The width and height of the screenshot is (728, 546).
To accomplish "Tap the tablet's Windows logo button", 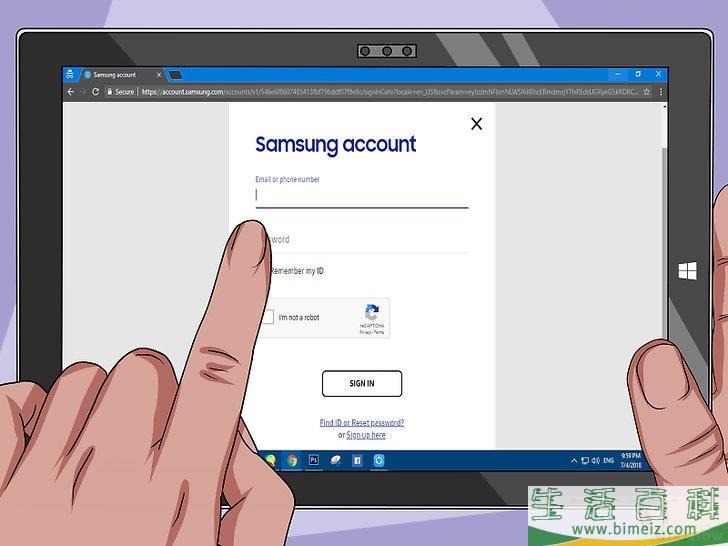I will coord(688,271).
